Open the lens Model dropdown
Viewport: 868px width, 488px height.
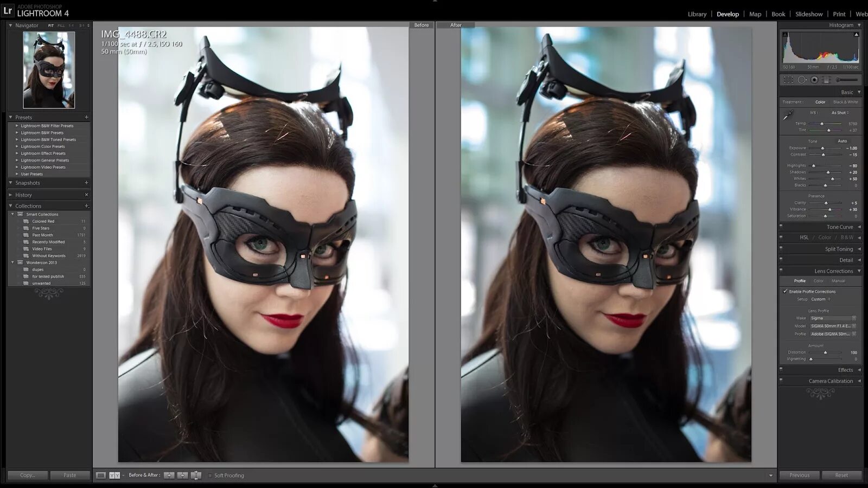[x=833, y=326]
